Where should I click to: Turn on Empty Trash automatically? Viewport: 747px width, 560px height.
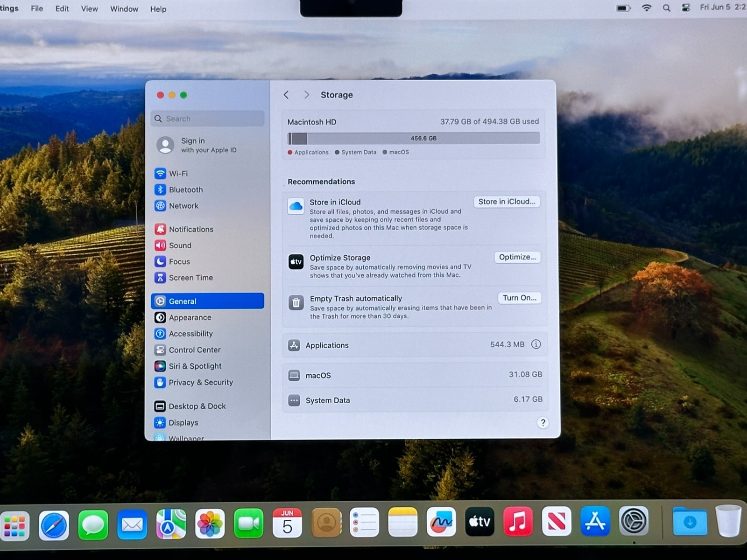coord(519,298)
